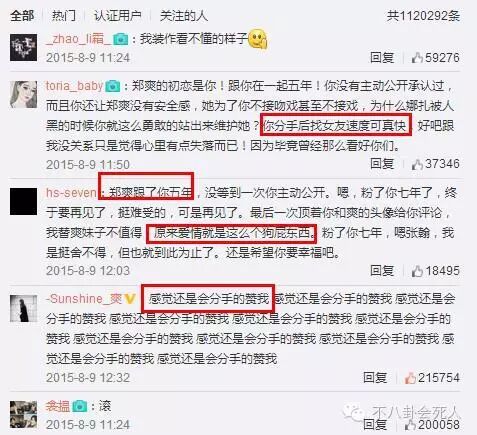Click camera badge next to _zhao_li霜_
Viewport: 477px width, 435px height.
click(120, 39)
